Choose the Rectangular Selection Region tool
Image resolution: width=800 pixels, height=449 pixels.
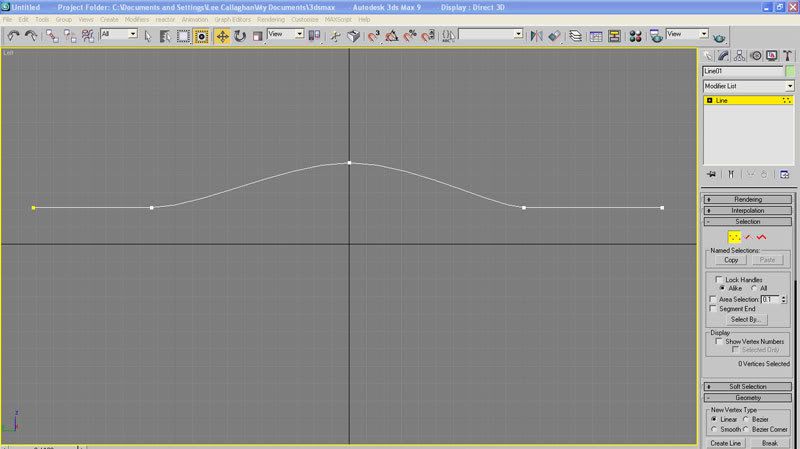point(183,36)
